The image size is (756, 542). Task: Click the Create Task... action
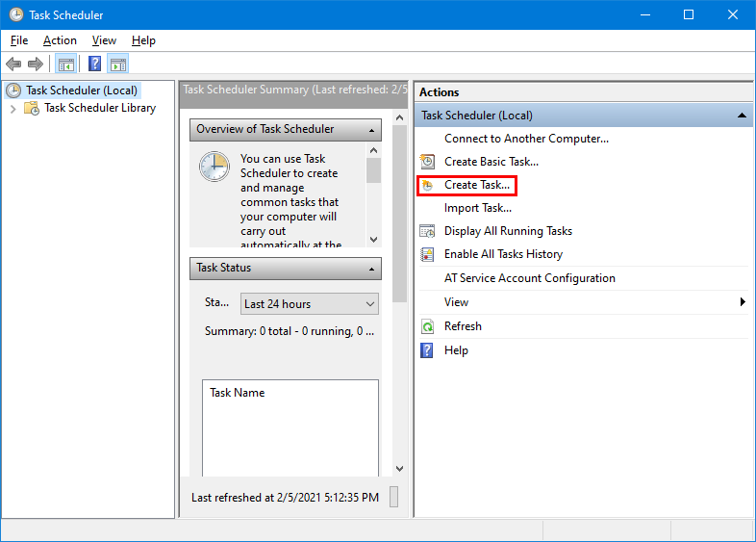477,185
